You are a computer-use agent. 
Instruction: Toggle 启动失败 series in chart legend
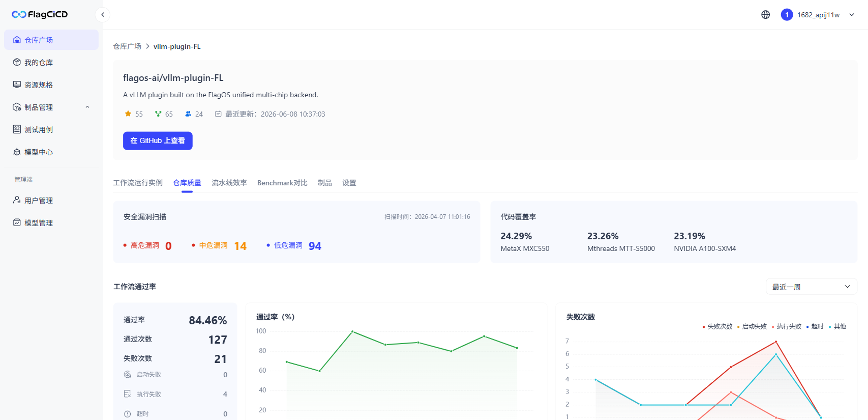point(752,327)
